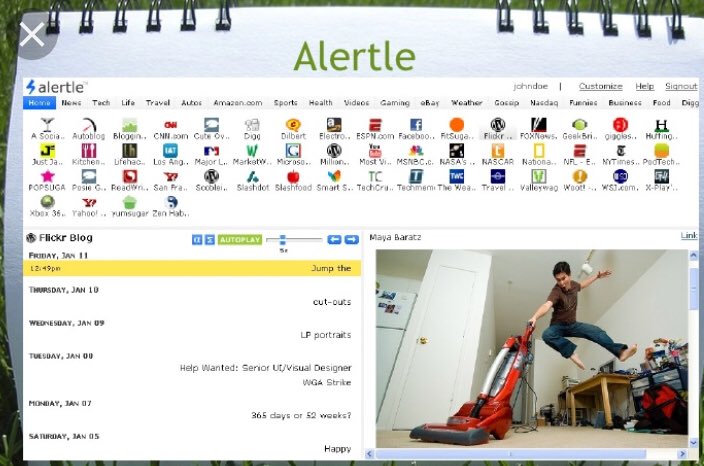Screen dimensions: 704x466
Task: Click the vertical scrollbar up arrow by photo
Action: point(693,255)
